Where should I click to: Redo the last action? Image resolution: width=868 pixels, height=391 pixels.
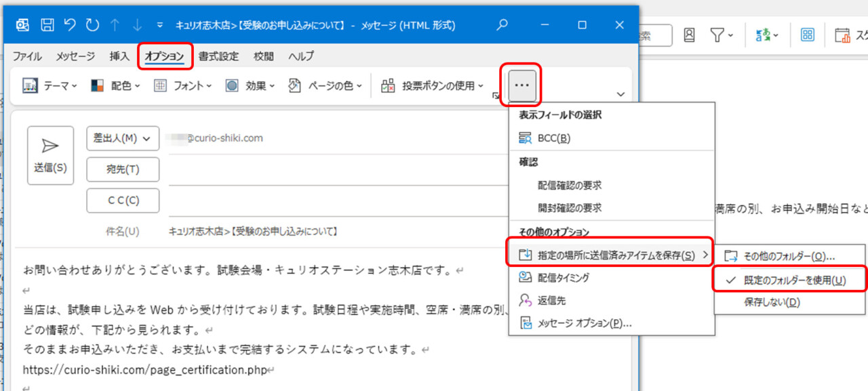click(x=92, y=25)
